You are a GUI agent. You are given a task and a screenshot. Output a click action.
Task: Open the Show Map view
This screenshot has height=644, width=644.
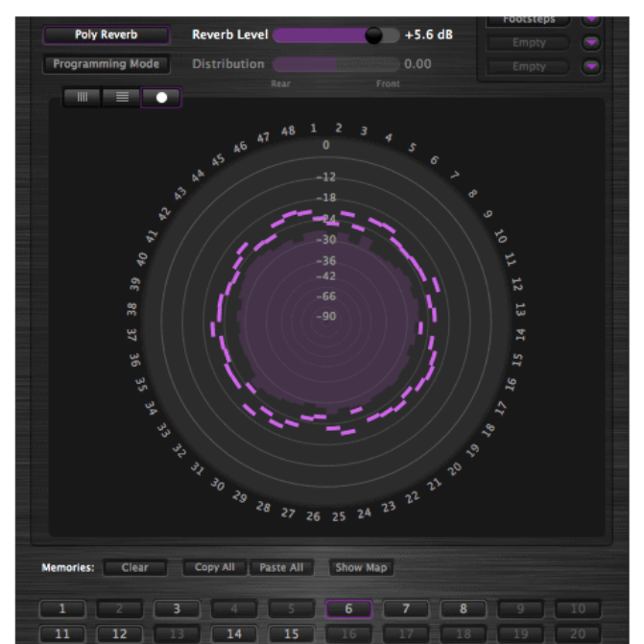pos(361,567)
